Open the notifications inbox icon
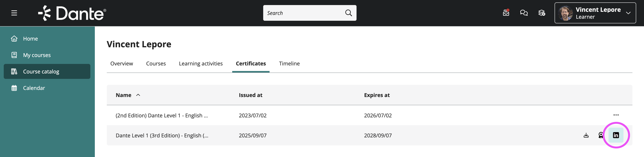The height and width of the screenshot is (157, 644). point(506,13)
